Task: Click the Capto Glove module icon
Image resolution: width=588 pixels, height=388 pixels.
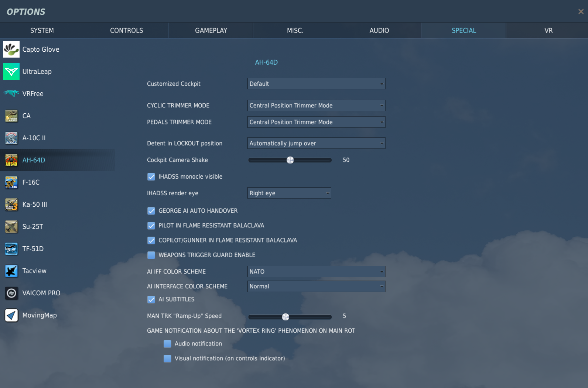Action: click(11, 49)
